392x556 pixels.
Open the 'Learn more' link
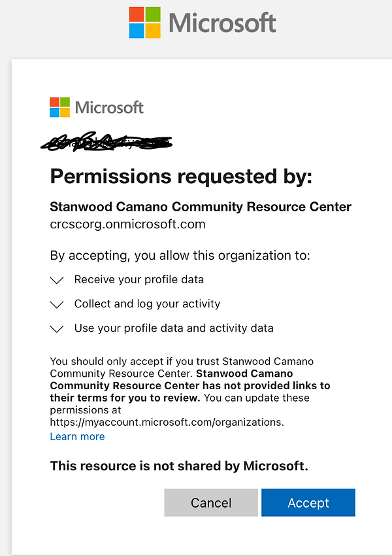tap(77, 436)
